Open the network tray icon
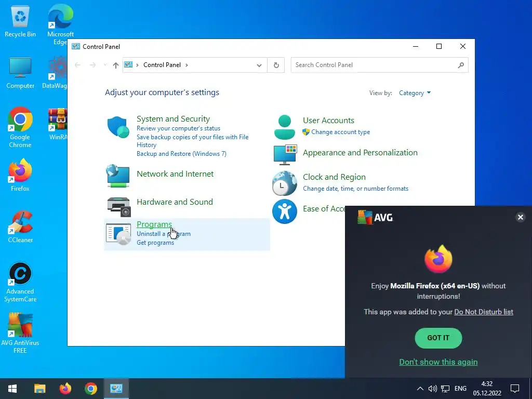This screenshot has width=532, height=399. coord(445,389)
